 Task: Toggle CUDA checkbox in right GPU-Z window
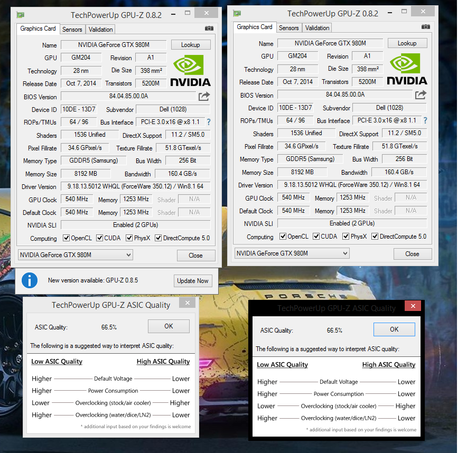pyautogui.click(x=316, y=237)
